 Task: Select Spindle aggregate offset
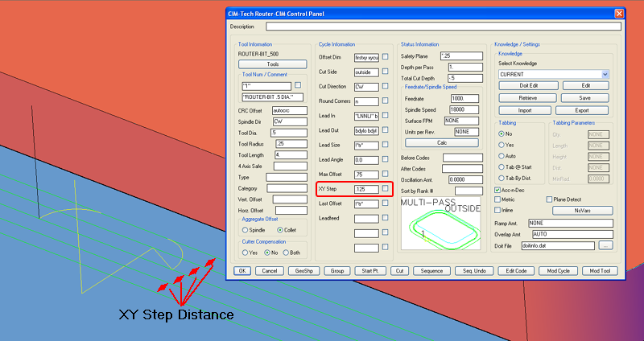[x=246, y=230]
